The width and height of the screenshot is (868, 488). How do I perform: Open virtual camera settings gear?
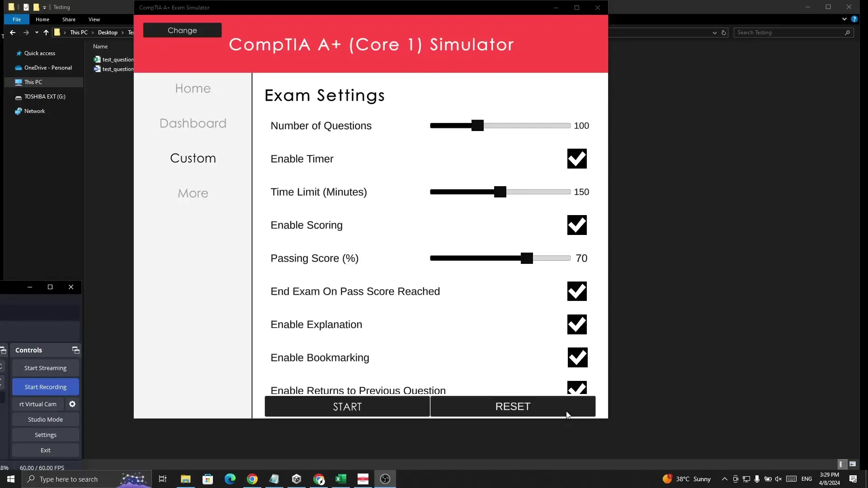pyautogui.click(x=72, y=404)
